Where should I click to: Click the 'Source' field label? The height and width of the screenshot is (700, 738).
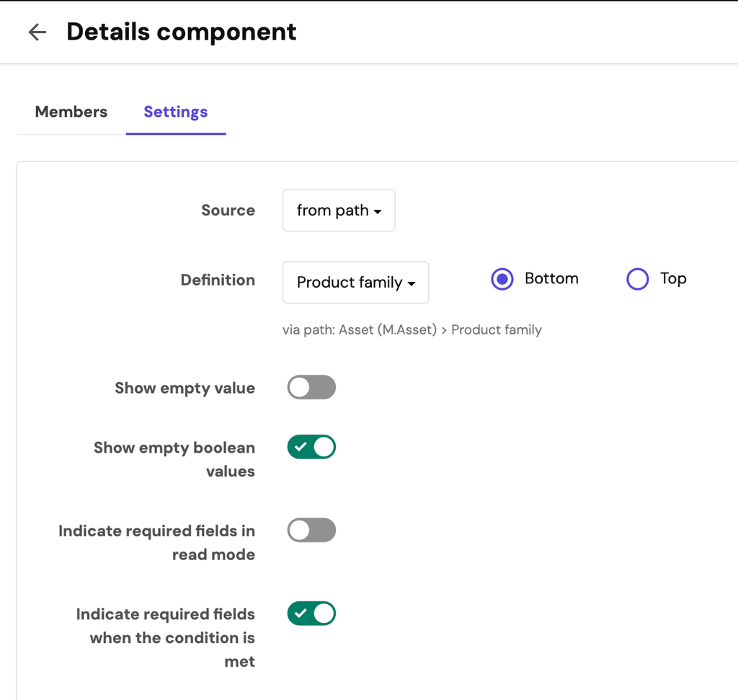click(228, 211)
